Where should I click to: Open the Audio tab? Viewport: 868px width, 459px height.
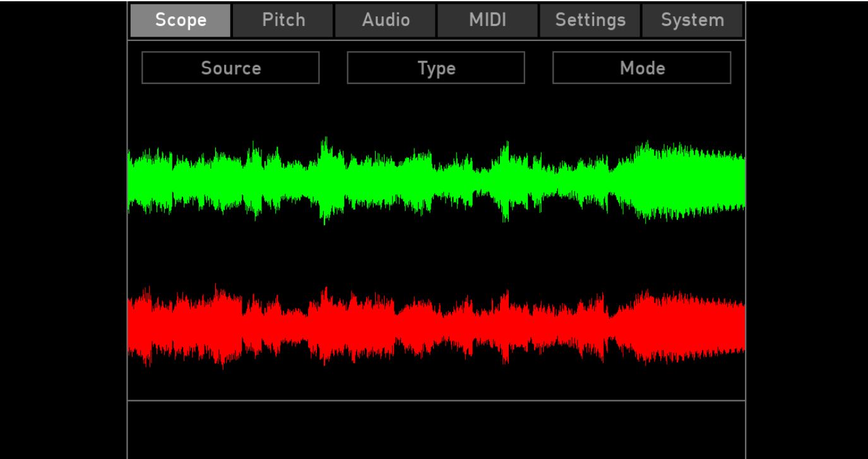[385, 20]
